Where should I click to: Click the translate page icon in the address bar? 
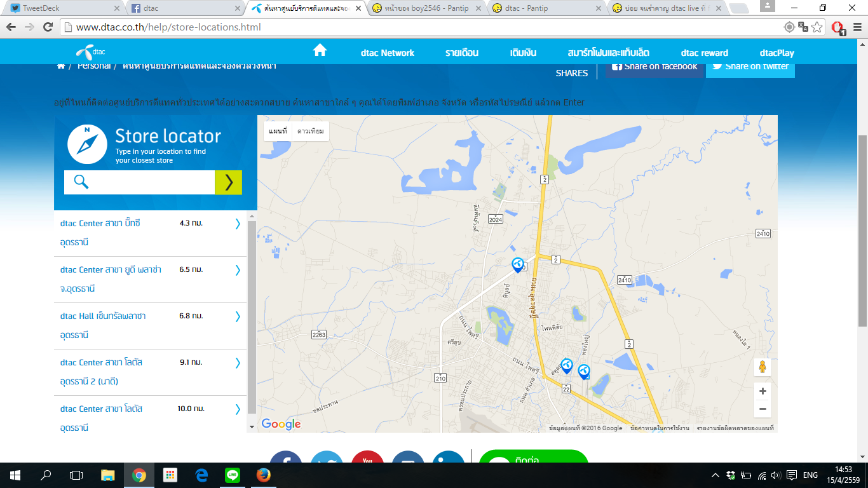803,27
